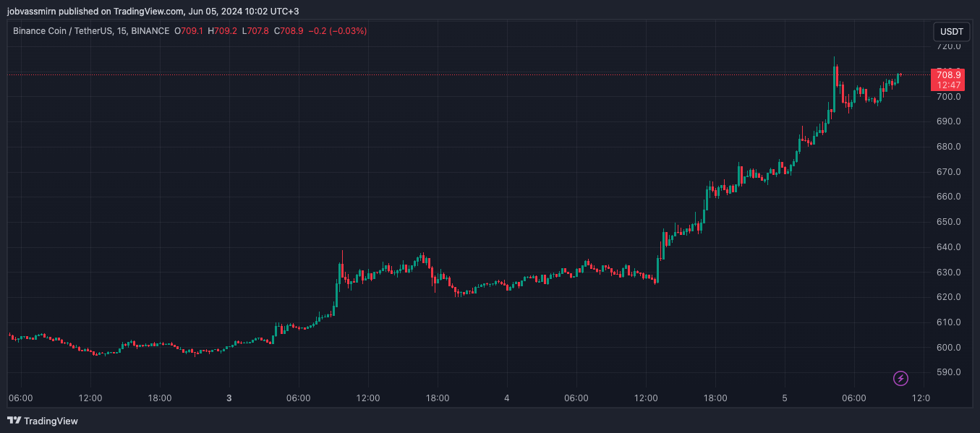
Task: Click date marker 4 on time axis
Action: [507, 398]
